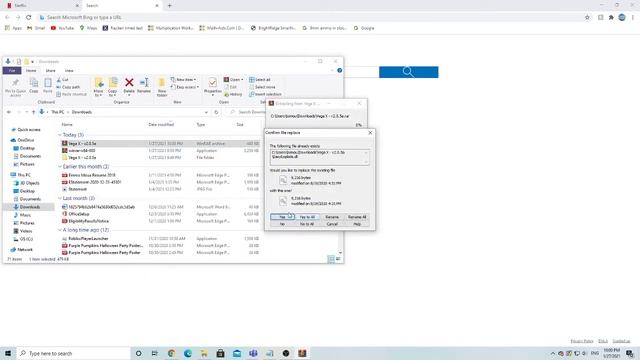The width and height of the screenshot is (640, 360).
Task: Click No to All in replace dialog
Action: (x=307, y=224)
